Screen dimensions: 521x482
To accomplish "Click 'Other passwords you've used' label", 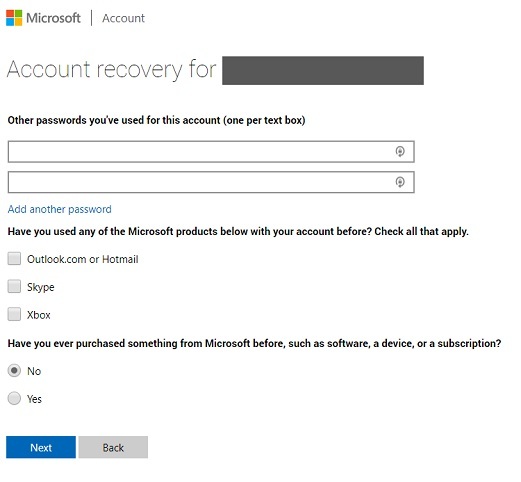I will [156, 120].
